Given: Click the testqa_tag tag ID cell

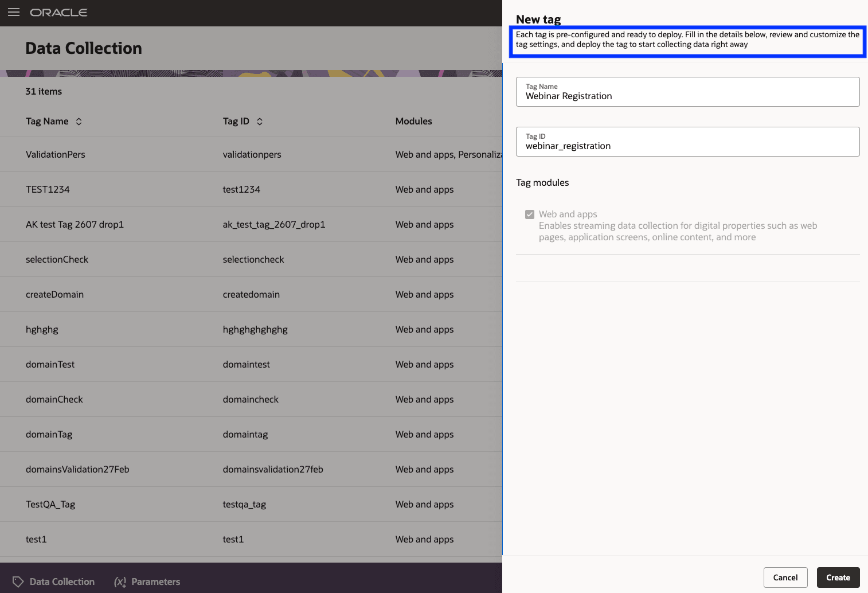Looking at the screenshot, I should [244, 504].
